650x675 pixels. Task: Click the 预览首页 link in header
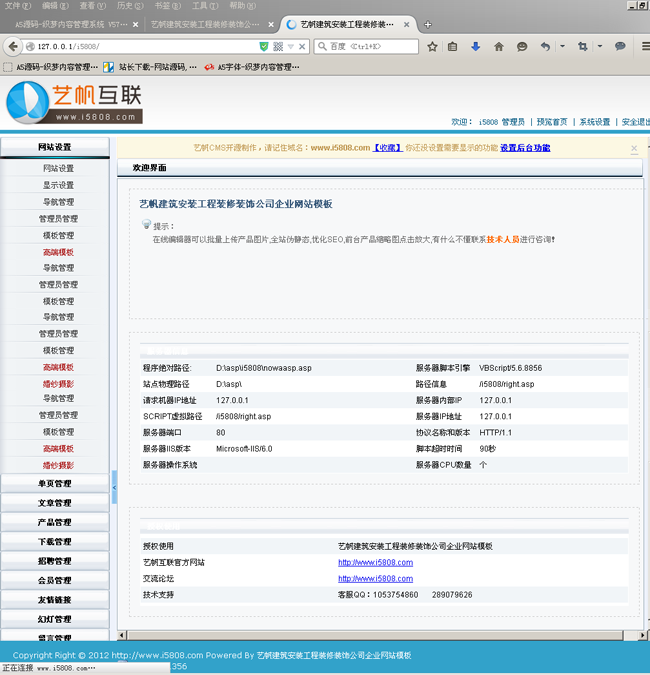point(552,122)
